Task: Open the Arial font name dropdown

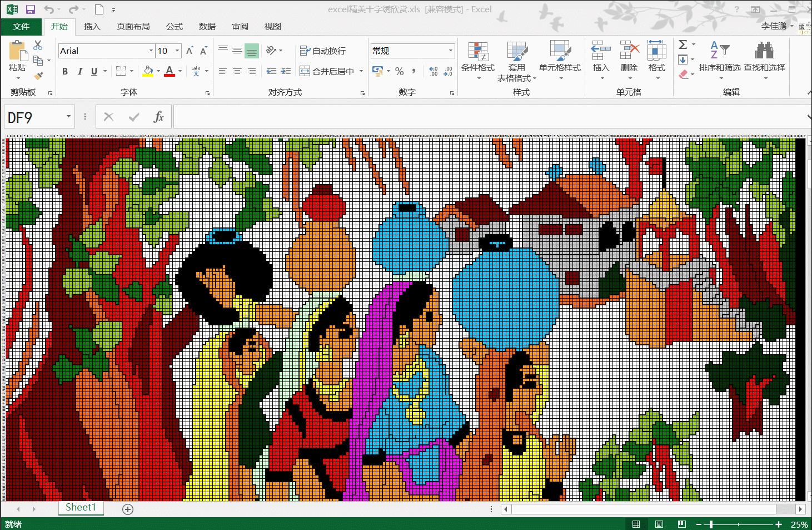Action: [x=151, y=51]
